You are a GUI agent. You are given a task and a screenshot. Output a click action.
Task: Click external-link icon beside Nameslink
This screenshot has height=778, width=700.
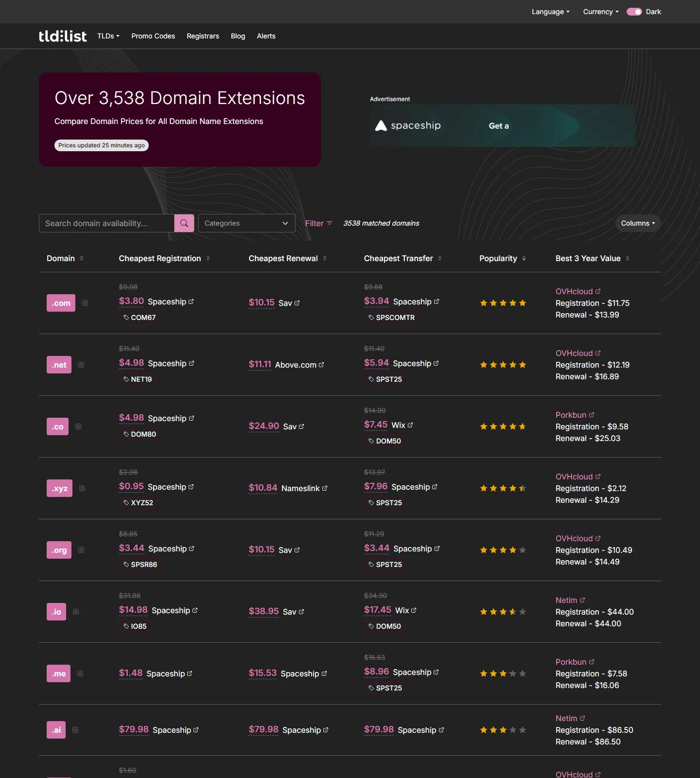[x=325, y=488]
